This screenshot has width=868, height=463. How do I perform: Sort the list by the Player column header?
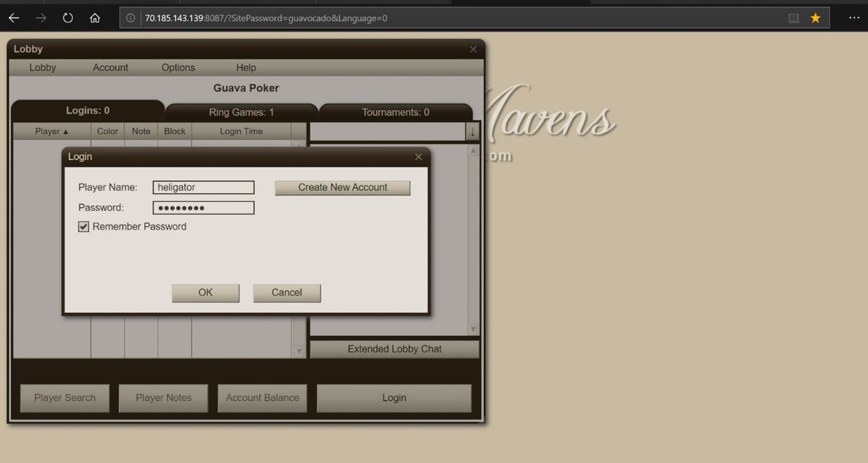(51, 131)
